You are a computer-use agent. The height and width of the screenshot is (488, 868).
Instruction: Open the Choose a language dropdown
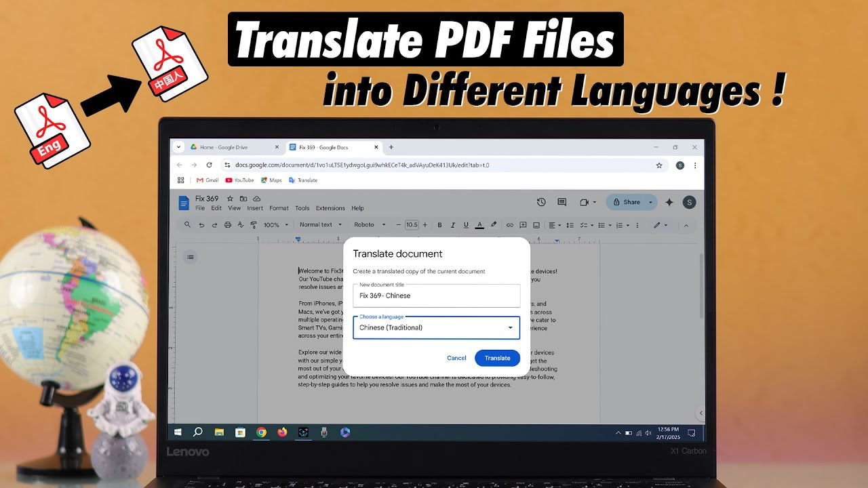(436, 327)
